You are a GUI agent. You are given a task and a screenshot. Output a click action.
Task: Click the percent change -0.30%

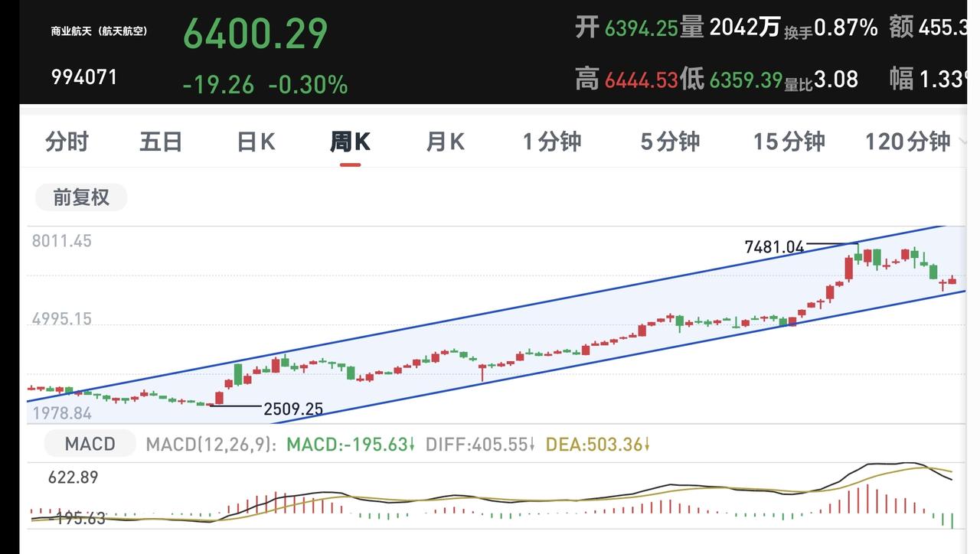pyautogui.click(x=308, y=84)
